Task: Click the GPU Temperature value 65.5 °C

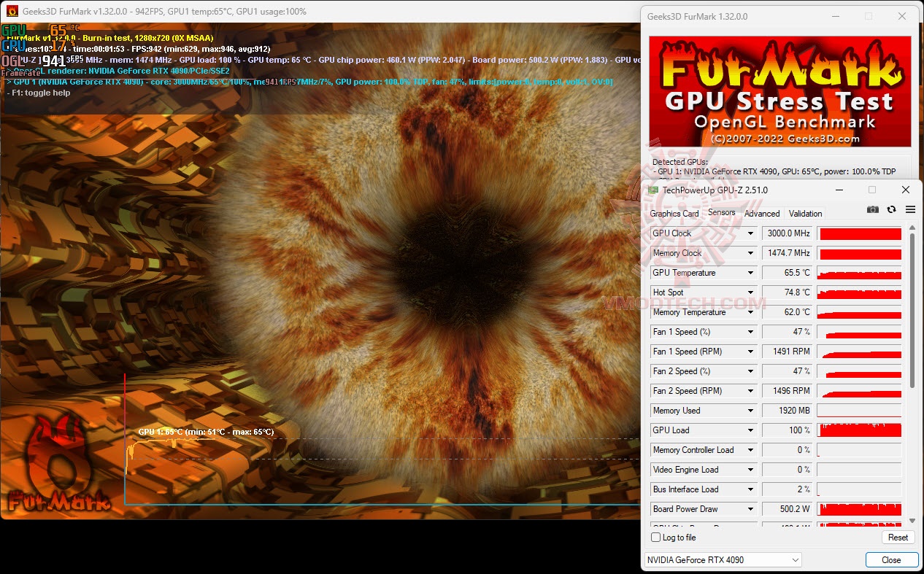Action: [788, 273]
